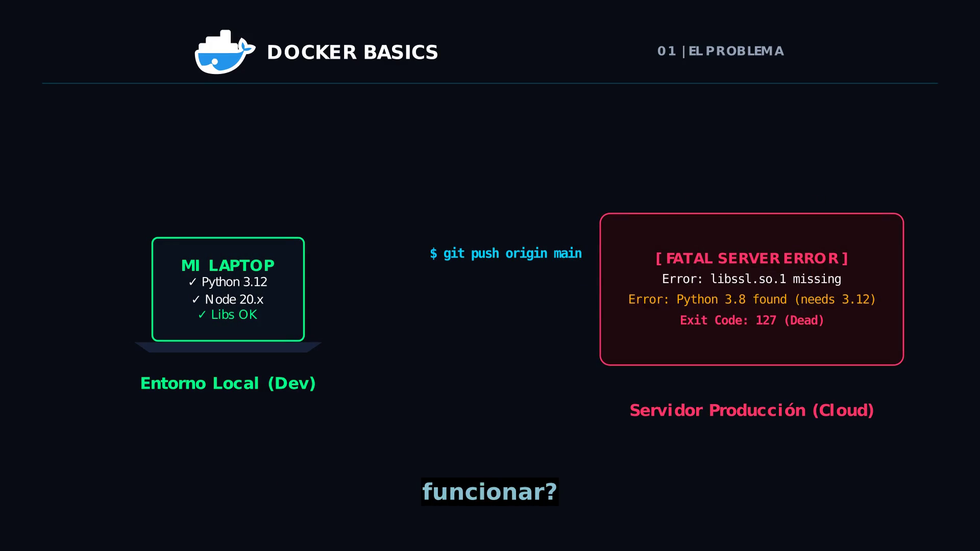Click the 'funcionar?' subtitle caption
Image resolution: width=980 pixels, height=551 pixels.
pyautogui.click(x=489, y=492)
